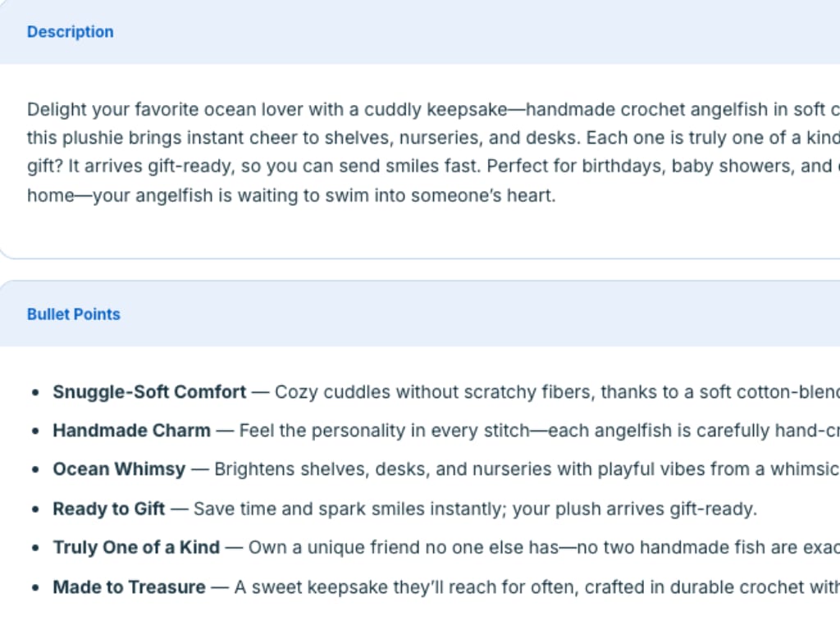Select the "Handmade Charm" bullet title
Screen dimensions: 840x630
pos(131,431)
